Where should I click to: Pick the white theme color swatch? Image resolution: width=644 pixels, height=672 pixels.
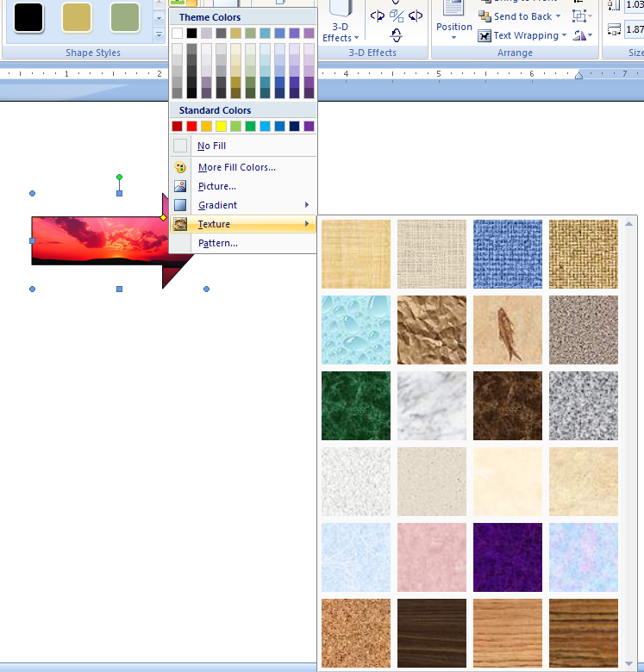[x=177, y=33]
